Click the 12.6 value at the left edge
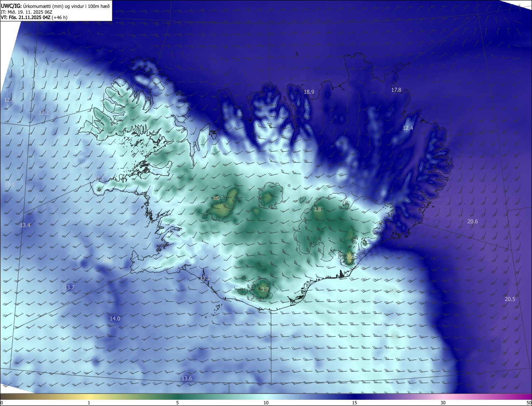This screenshot has height=406, width=532. click(x=9, y=100)
